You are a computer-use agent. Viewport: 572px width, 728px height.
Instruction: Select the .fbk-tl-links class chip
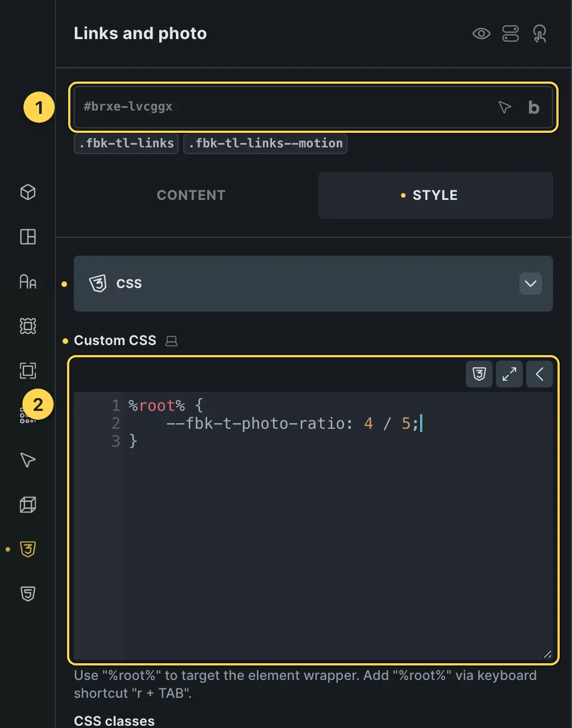(126, 143)
